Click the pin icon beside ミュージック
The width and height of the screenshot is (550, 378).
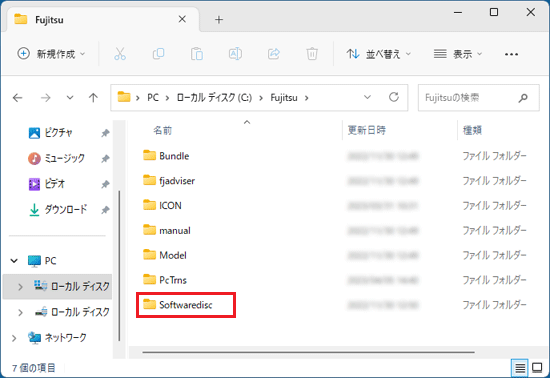tap(105, 159)
